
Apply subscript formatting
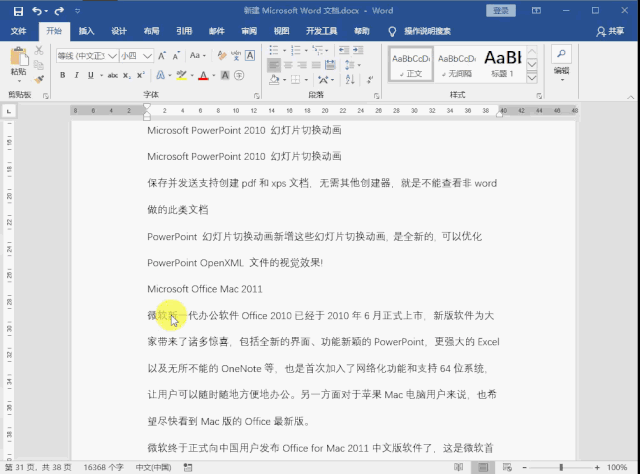tap(127, 76)
